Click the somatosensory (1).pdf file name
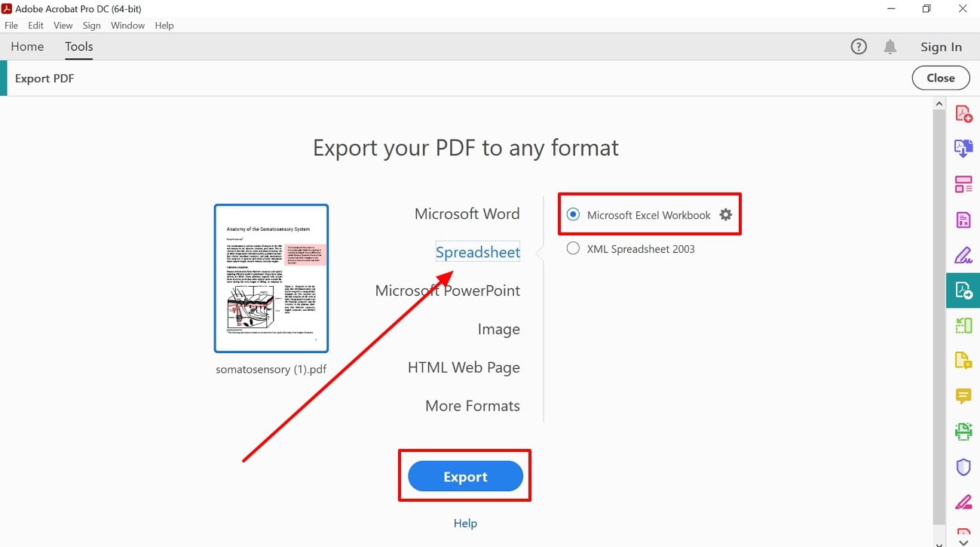The image size is (980, 547). pos(271,370)
